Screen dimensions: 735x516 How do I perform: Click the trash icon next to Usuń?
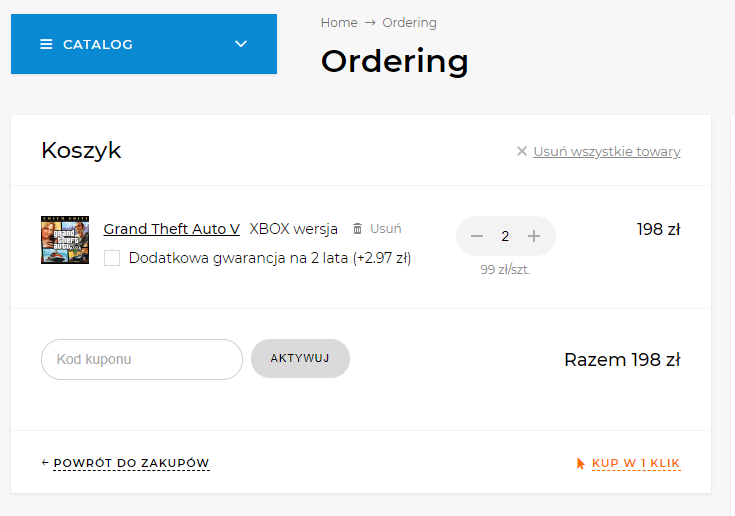(x=358, y=229)
